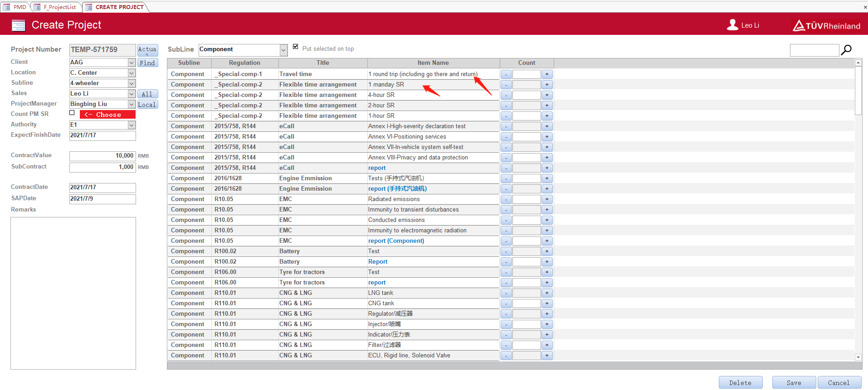Decrease count for 1-hour SR row

pyautogui.click(x=506, y=116)
